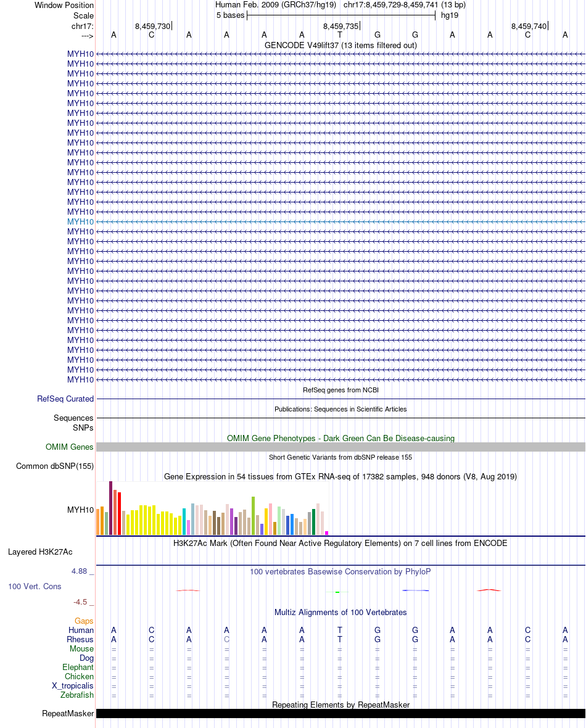Click the 'H3K27Ac Mark (Often Found Near Active Regulatory Elements)' title
The image size is (586, 728).
[340, 543]
